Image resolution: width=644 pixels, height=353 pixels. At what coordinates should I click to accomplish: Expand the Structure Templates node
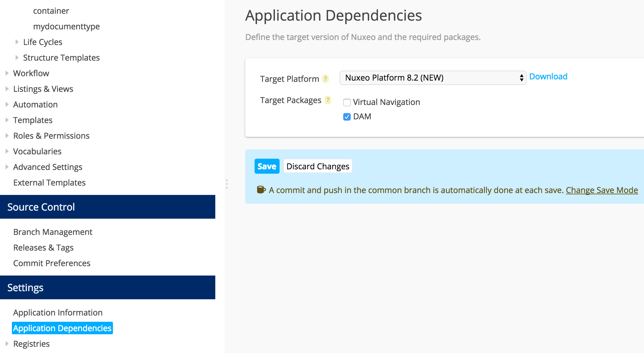point(17,57)
